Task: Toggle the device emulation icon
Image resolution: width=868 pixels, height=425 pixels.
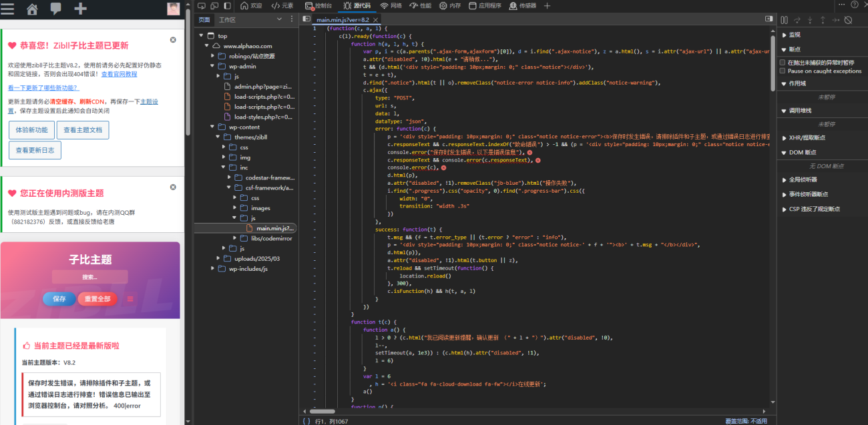Action: point(214,5)
